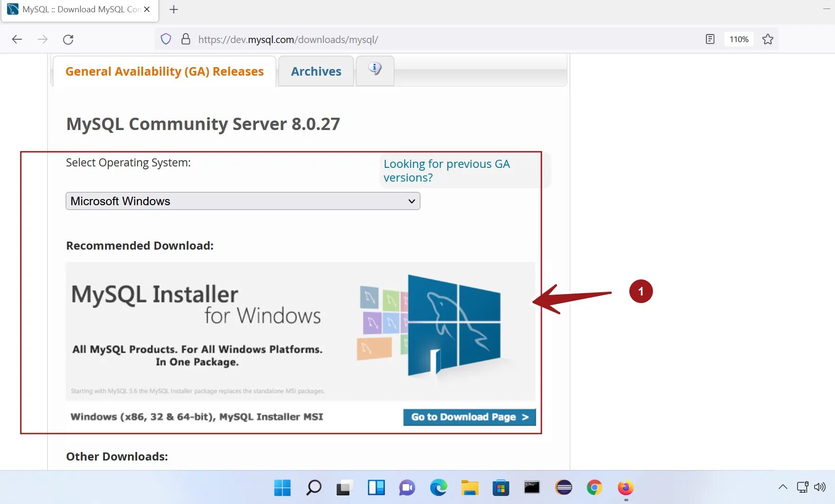Open the terminal app in taskbar
The height and width of the screenshot is (504, 835).
(x=532, y=487)
